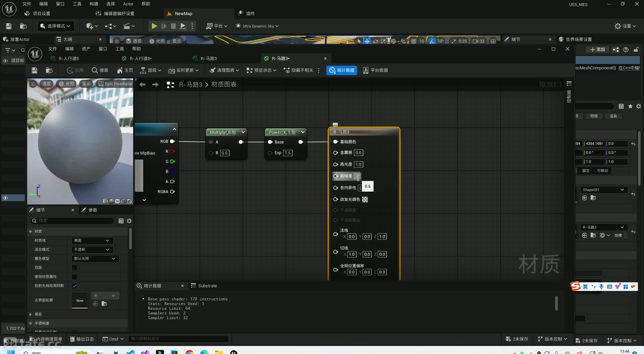644x354 pixels.
Task: Click the Apply (应用) button
Action: 75,70
